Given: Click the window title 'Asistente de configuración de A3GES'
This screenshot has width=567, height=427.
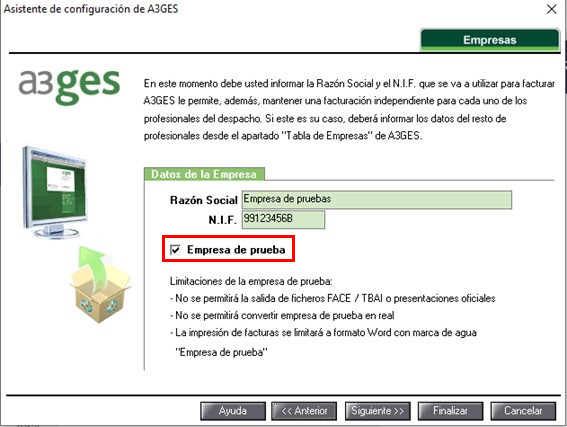Looking at the screenshot, I should pyautogui.click(x=91, y=9).
